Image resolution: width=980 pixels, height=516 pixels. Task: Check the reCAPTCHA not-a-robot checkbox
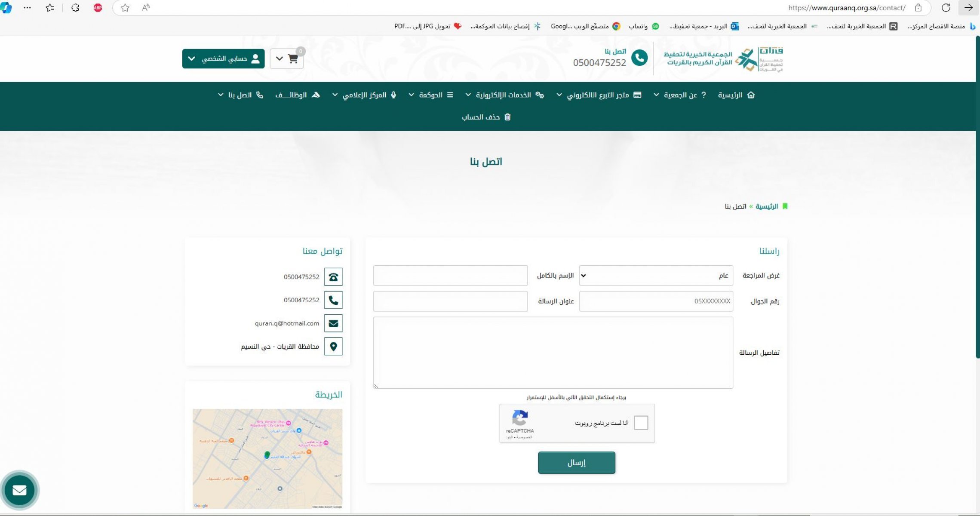(x=641, y=423)
